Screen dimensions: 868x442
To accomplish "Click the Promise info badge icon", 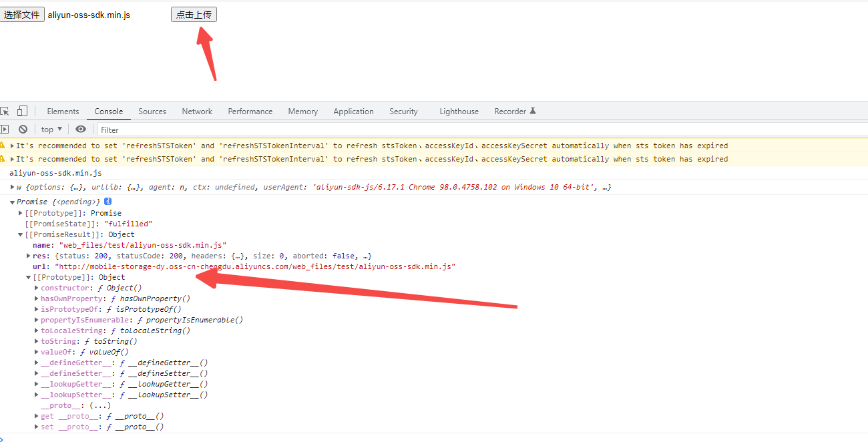I will tap(107, 202).
